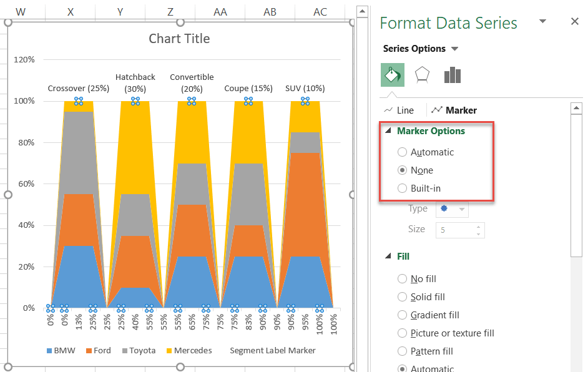588x372 pixels.
Task: Open the Series Options dropdown arrow
Action: click(454, 49)
